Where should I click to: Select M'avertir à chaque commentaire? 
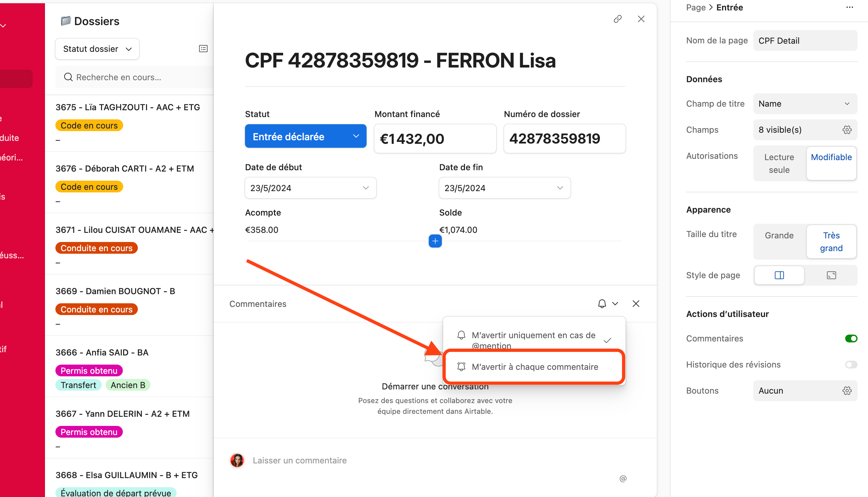click(534, 367)
